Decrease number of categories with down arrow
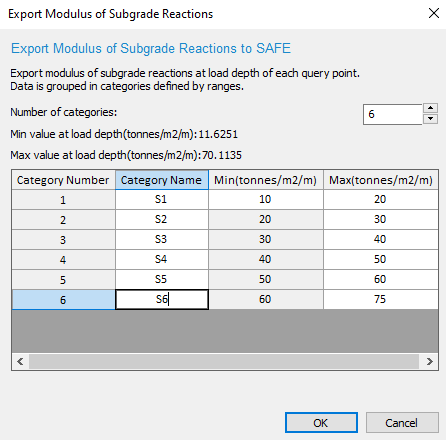The width and height of the screenshot is (446, 440). pos(430,119)
